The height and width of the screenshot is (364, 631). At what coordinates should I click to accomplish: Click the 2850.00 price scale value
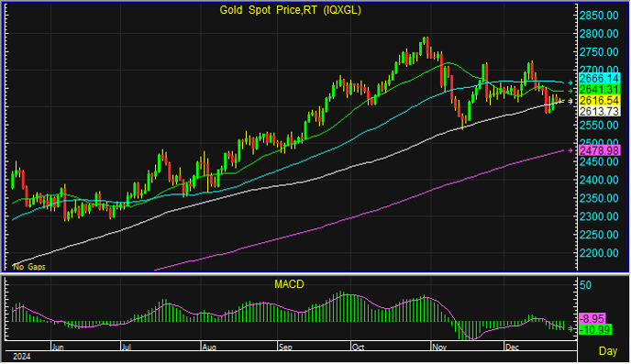[599, 16]
